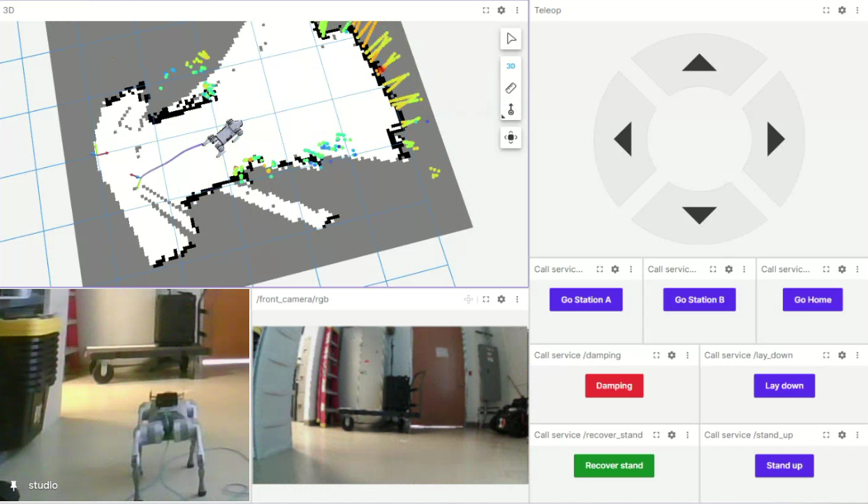Viewport: 868px width, 504px height.
Task: Click the studio webcam video of the robot
Action: 125,395
